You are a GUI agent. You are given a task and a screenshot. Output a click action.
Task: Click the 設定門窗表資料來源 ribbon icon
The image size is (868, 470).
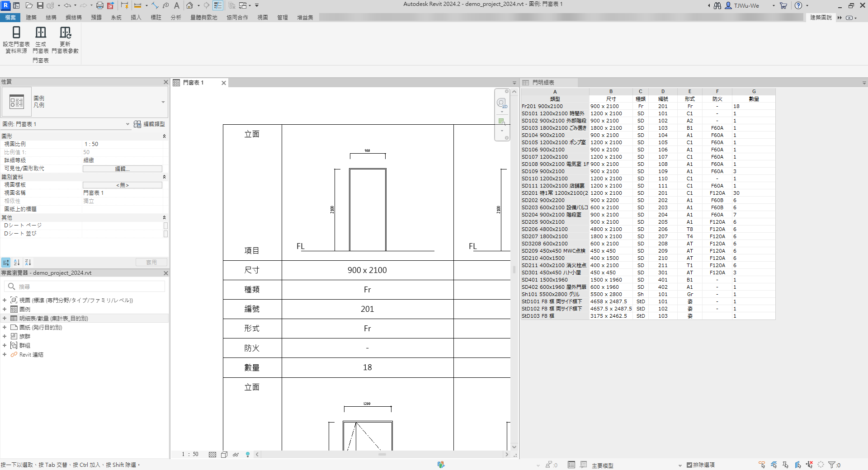[x=16, y=33]
